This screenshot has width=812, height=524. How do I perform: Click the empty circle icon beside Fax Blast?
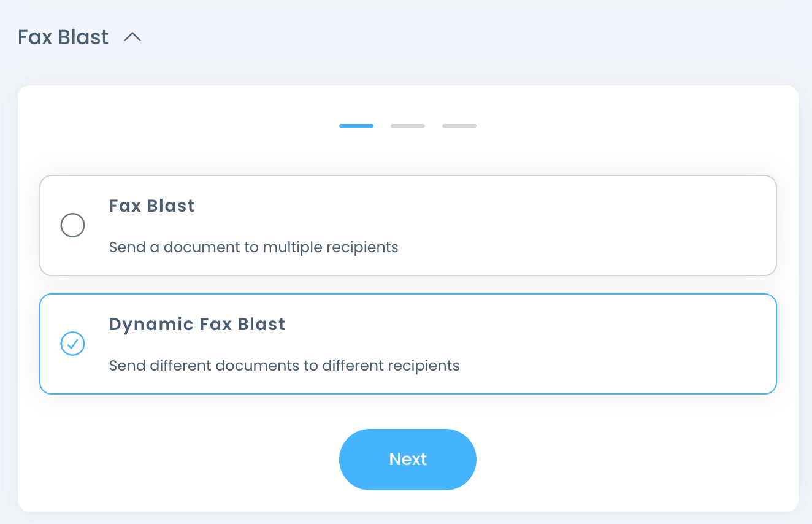click(x=72, y=225)
